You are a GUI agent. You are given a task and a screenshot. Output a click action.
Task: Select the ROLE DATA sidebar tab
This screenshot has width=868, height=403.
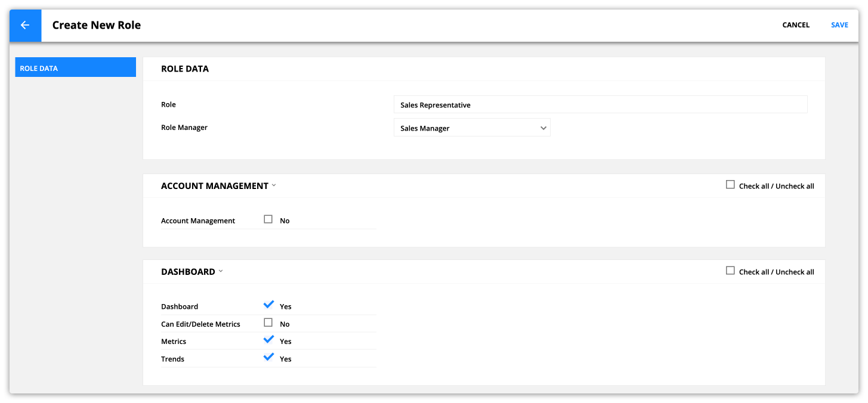tap(76, 67)
